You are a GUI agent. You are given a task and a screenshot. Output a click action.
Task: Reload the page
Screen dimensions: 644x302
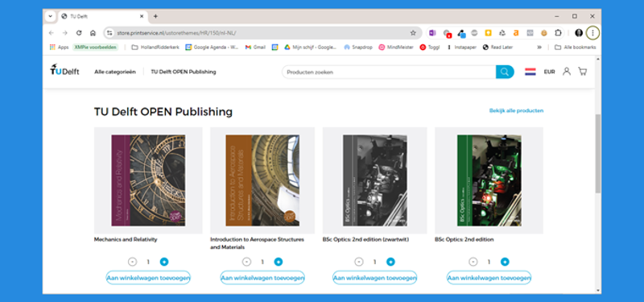79,33
